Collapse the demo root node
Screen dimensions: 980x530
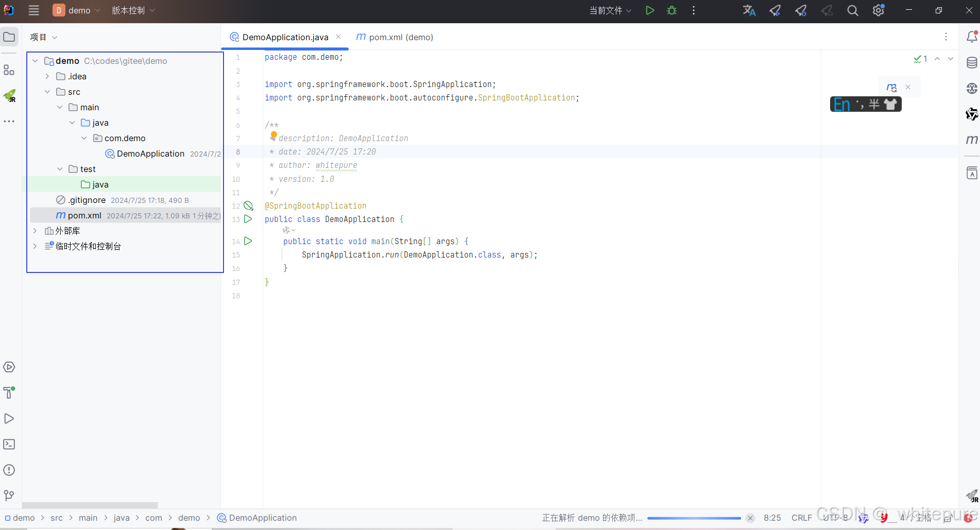[35, 61]
